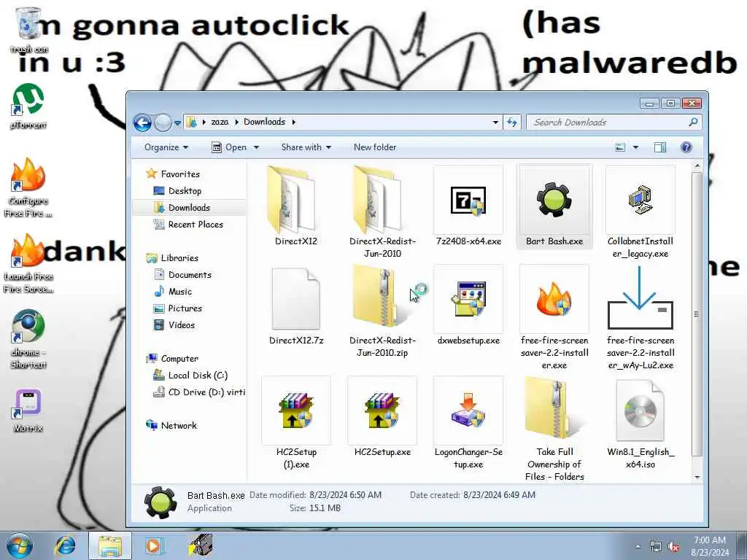Open the view options dropdown arrow
747x560 pixels.
(x=635, y=147)
